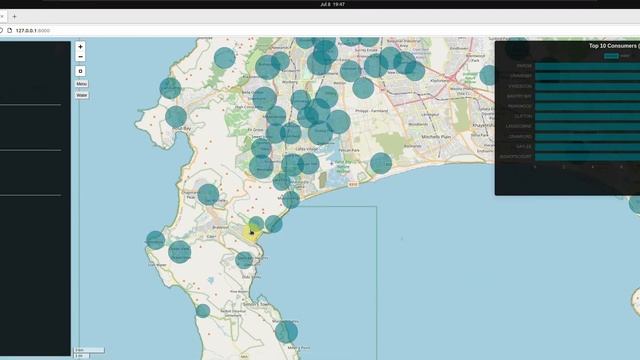The image size is (640, 360).
Task: Open a new browser tab
Action: pyautogui.click(x=14, y=17)
